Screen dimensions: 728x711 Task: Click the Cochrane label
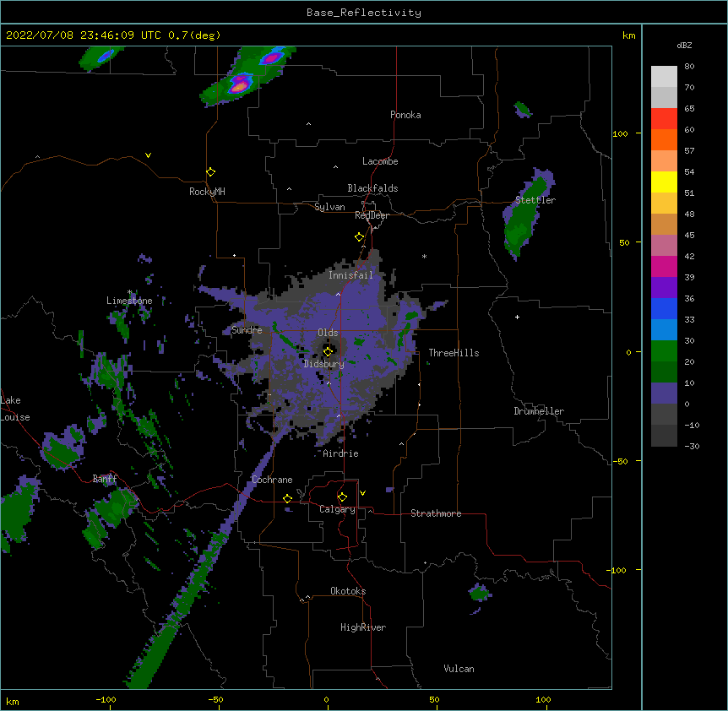point(272,480)
